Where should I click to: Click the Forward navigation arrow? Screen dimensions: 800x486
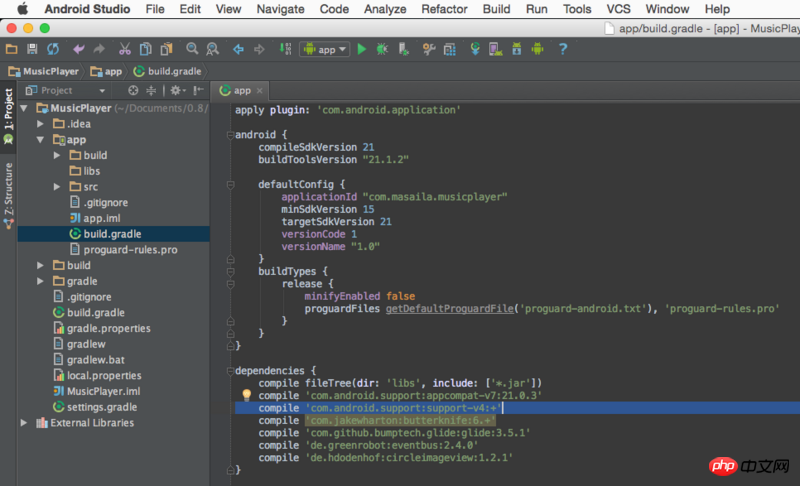coord(259,49)
